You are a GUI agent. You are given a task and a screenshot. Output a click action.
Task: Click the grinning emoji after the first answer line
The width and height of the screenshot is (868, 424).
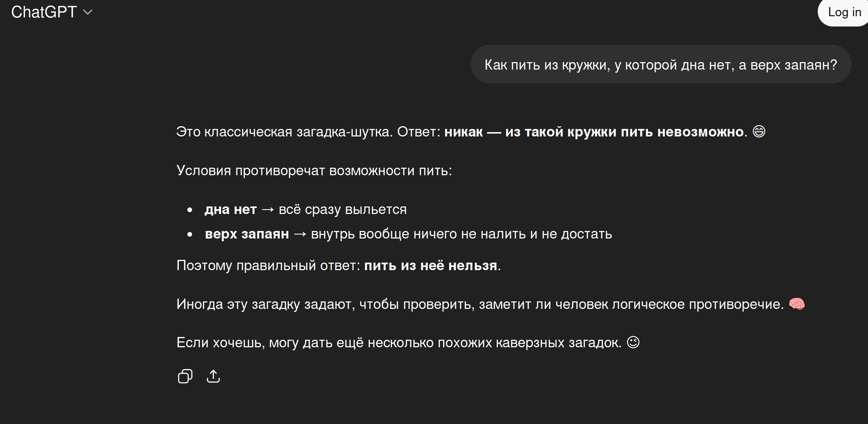[759, 131]
